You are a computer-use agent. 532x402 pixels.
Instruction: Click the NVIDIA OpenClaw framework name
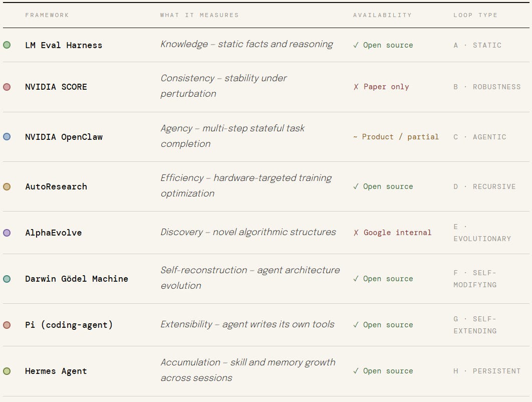64,137
